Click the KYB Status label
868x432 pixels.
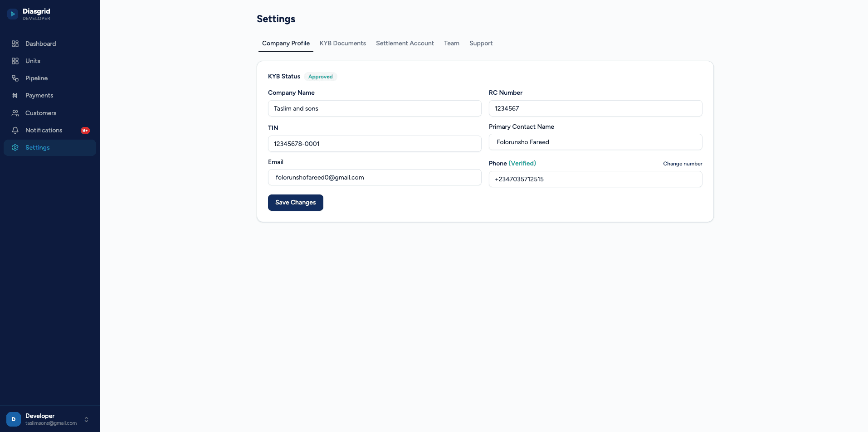pyautogui.click(x=284, y=77)
